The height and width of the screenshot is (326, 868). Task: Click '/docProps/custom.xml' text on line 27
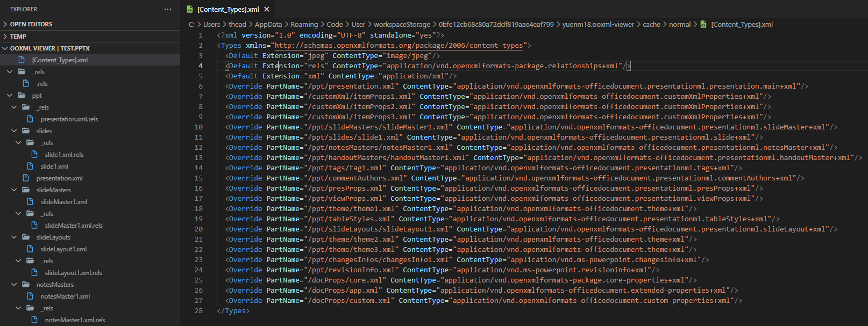pyautogui.click(x=349, y=301)
